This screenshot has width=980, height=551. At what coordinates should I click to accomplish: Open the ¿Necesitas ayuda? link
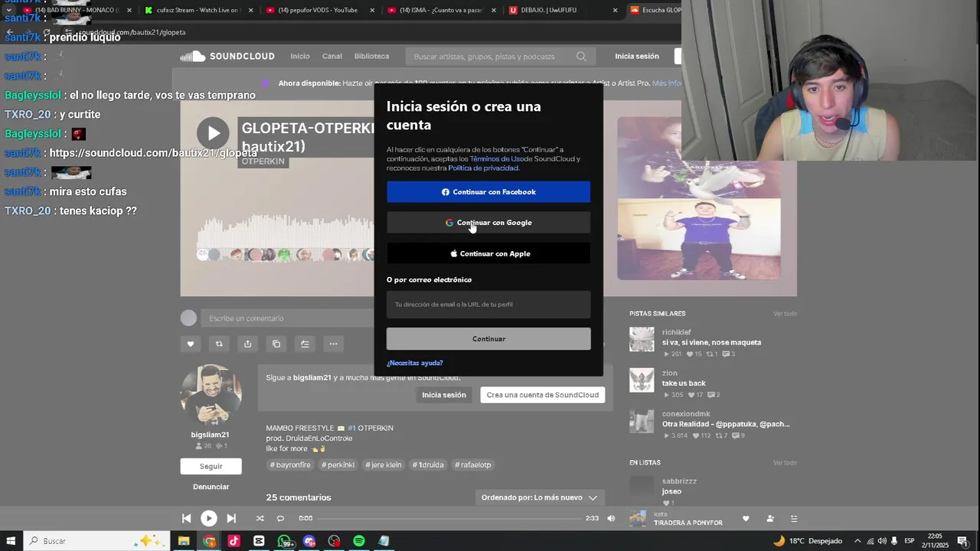415,363
